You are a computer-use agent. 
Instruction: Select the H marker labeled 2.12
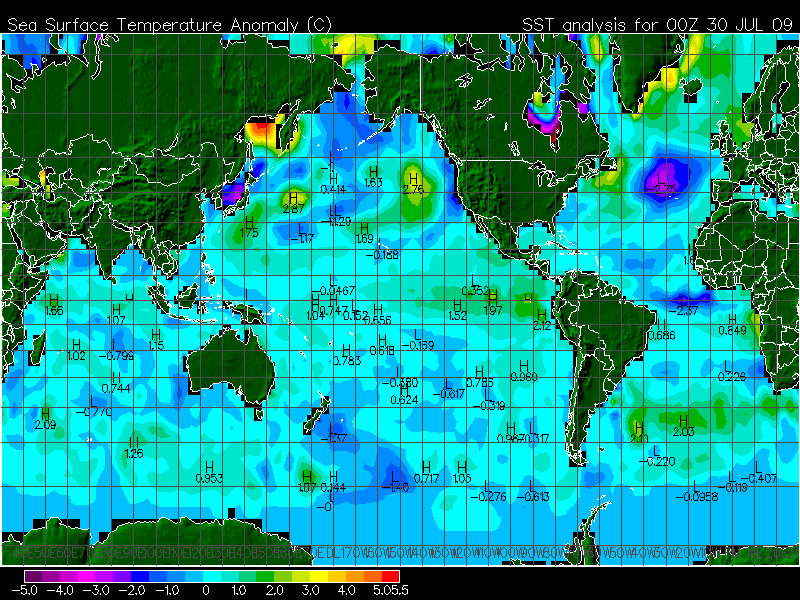point(543,314)
